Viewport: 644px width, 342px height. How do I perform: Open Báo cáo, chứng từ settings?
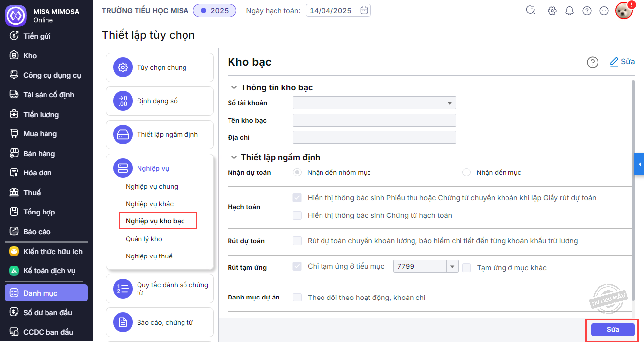pyautogui.click(x=160, y=322)
